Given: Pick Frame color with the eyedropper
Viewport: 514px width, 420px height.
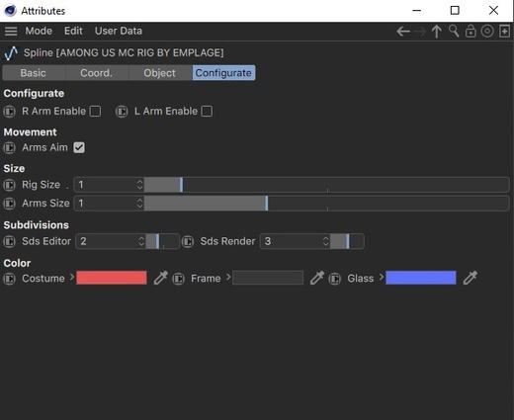Looking at the screenshot, I should pyautogui.click(x=317, y=278).
